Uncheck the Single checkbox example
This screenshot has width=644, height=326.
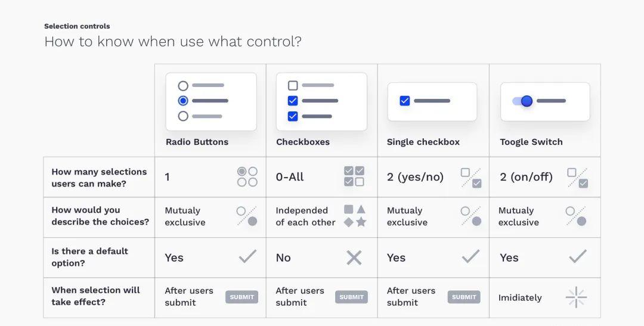(404, 101)
